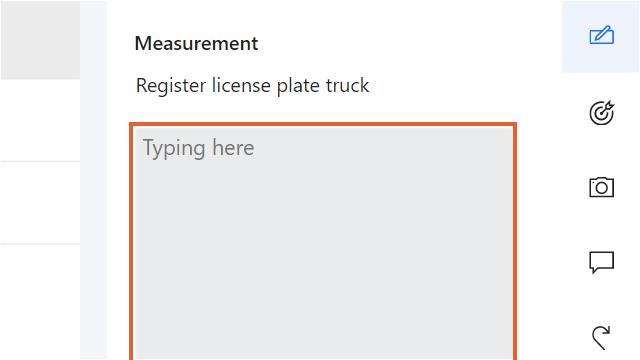
Task: Select 'Register license plate truck' label
Action: pyautogui.click(x=252, y=86)
